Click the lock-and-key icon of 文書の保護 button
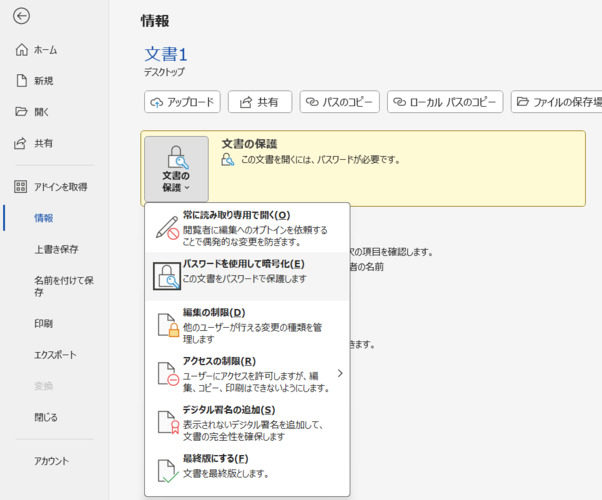This screenshot has height=500, width=602. pos(177,157)
